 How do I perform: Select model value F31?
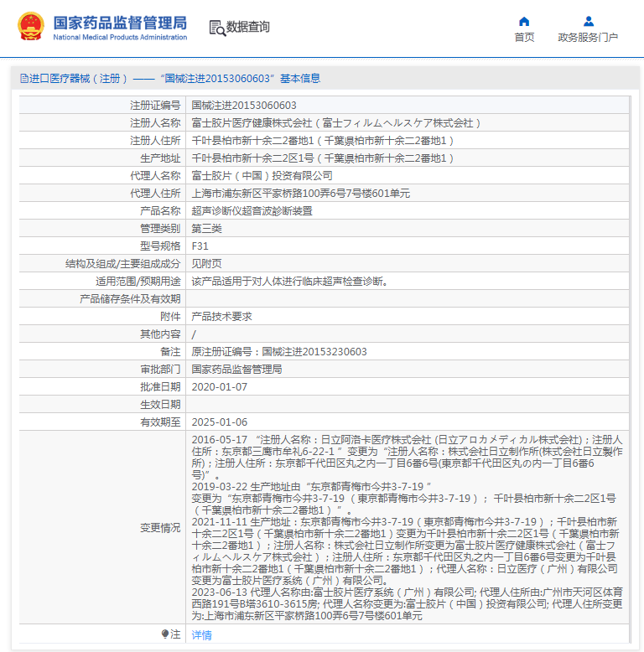[x=200, y=246]
